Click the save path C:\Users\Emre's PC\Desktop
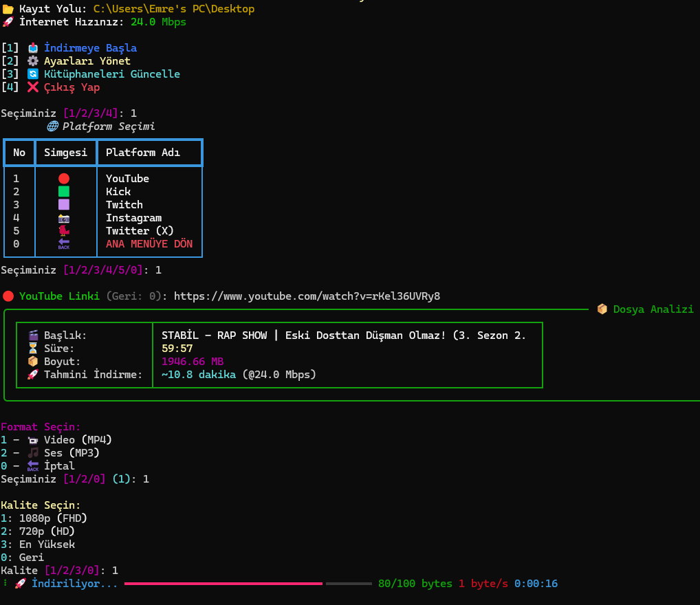Screen dimensions: 700x605 click(174, 9)
